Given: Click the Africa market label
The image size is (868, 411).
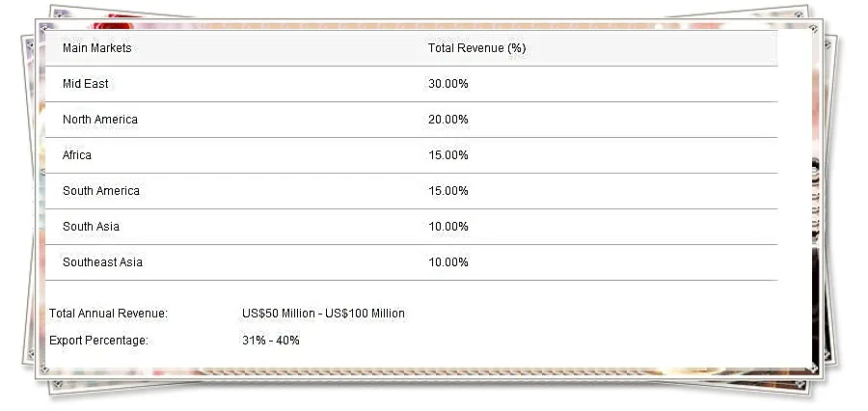Looking at the screenshot, I should (77, 155).
